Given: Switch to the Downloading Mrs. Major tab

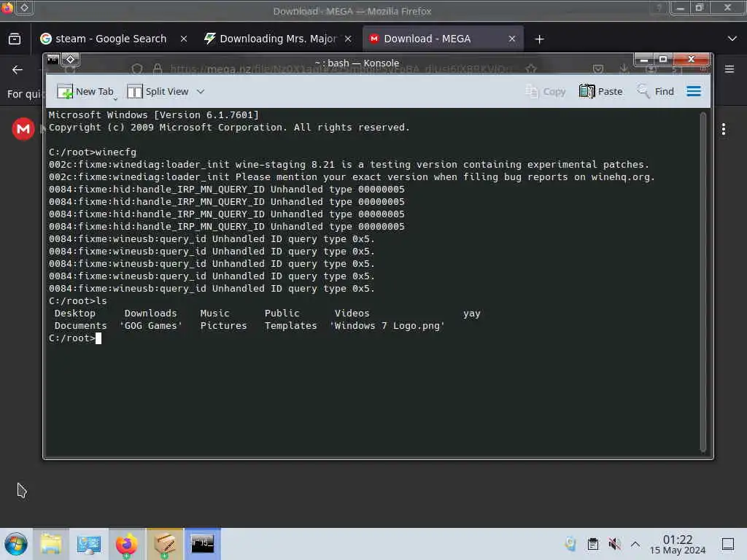Looking at the screenshot, I should [x=277, y=39].
